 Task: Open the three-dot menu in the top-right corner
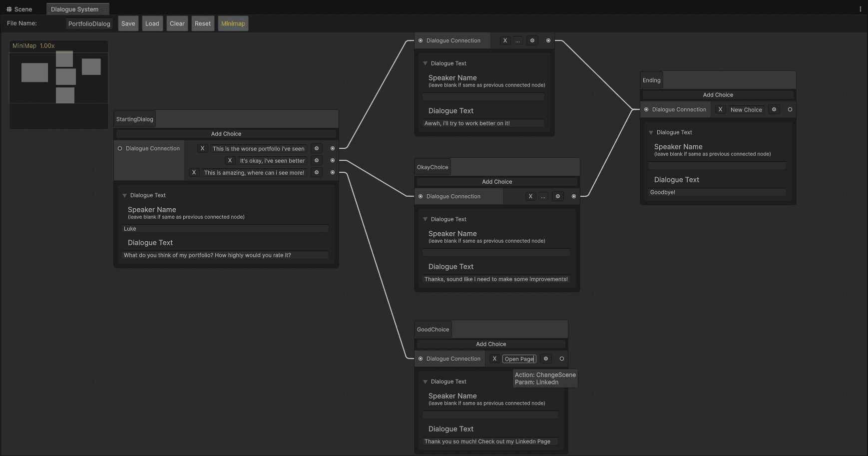(x=861, y=9)
